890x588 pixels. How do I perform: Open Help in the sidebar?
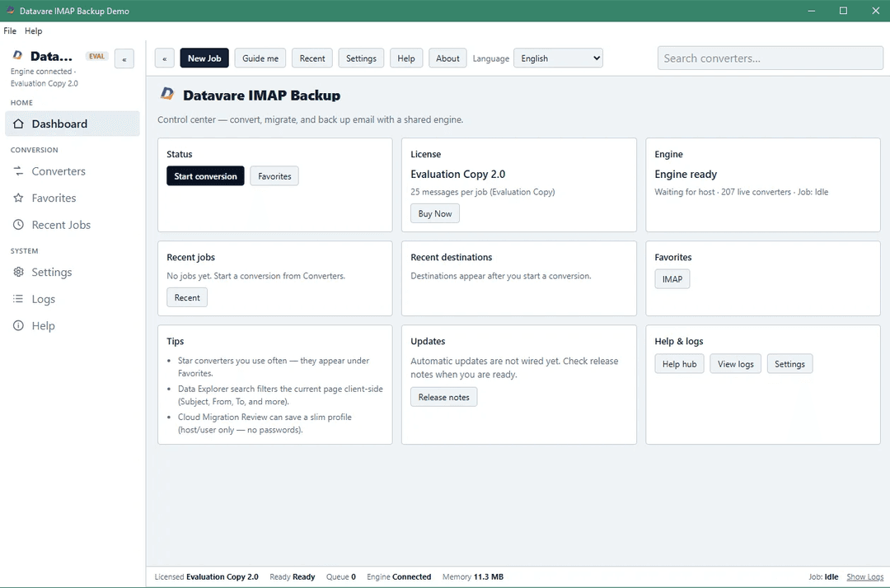tap(72, 325)
